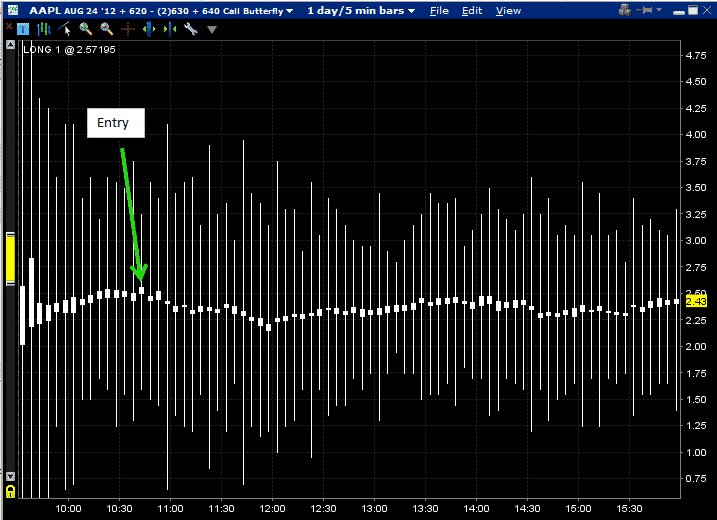Click the compress bar width arrows icon
717x520 pixels.
click(x=170, y=29)
